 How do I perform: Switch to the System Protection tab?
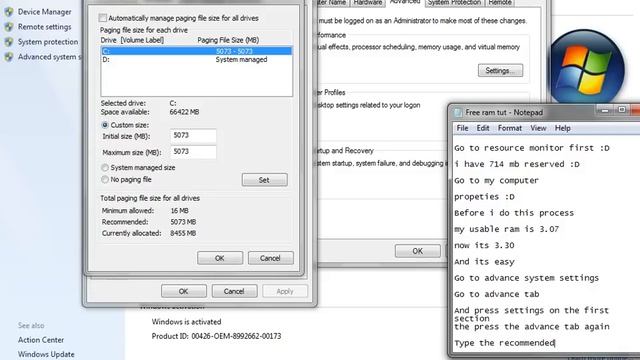coord(454,3)
